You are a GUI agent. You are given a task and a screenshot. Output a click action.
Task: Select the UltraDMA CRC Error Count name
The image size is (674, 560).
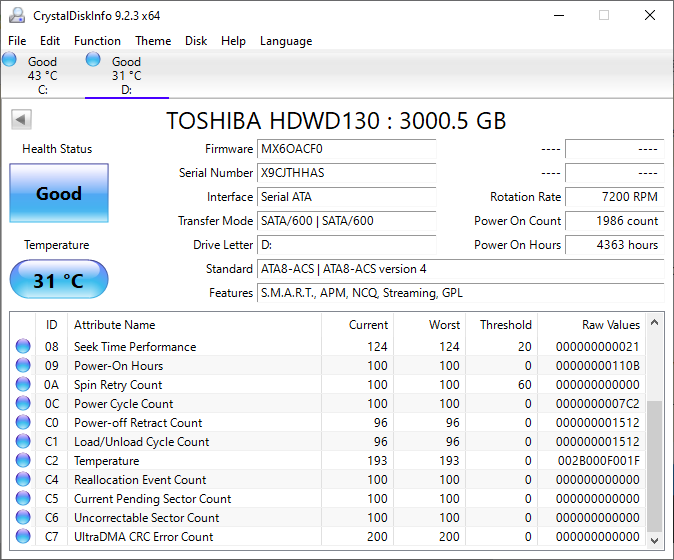pos(144,537)
